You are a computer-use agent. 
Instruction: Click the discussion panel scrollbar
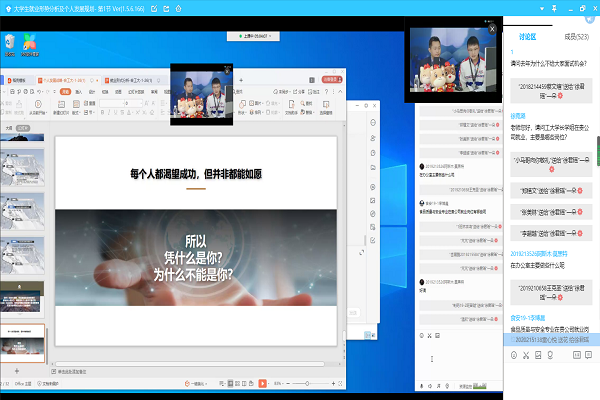(596, 150)
